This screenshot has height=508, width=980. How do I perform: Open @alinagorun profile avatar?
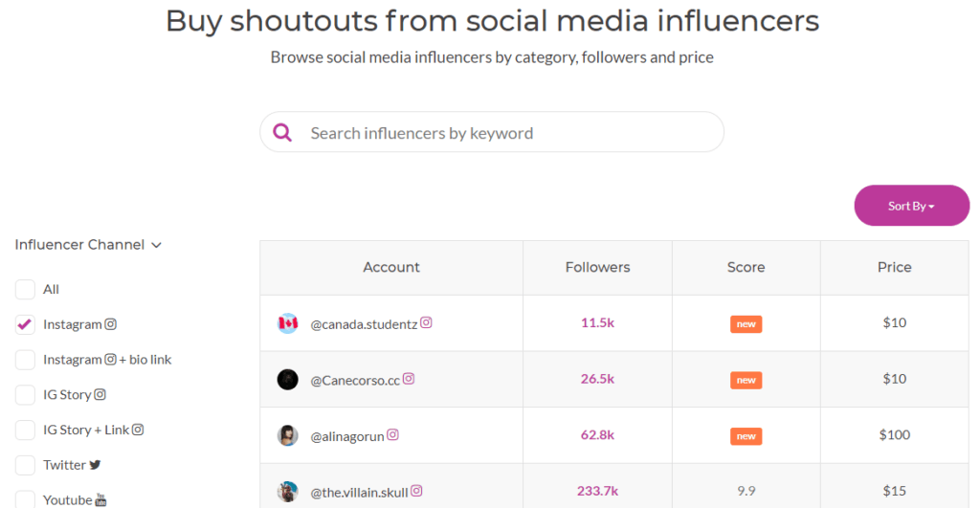288,436
